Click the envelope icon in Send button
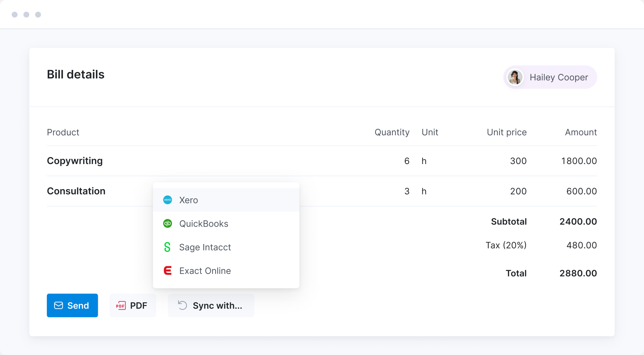Image resolution: width=644 pixels, height=355 pixels. [x=59, y=306]
